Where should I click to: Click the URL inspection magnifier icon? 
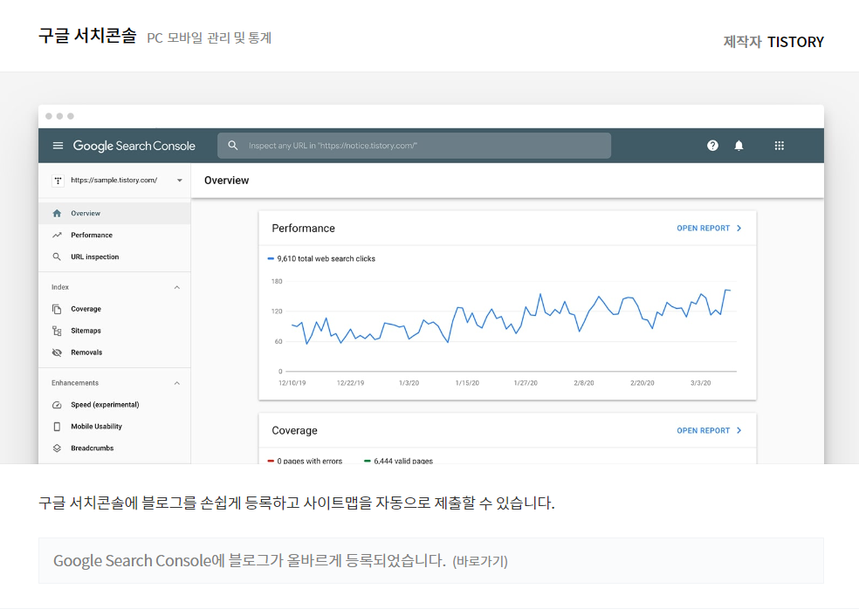pos(57,257)
